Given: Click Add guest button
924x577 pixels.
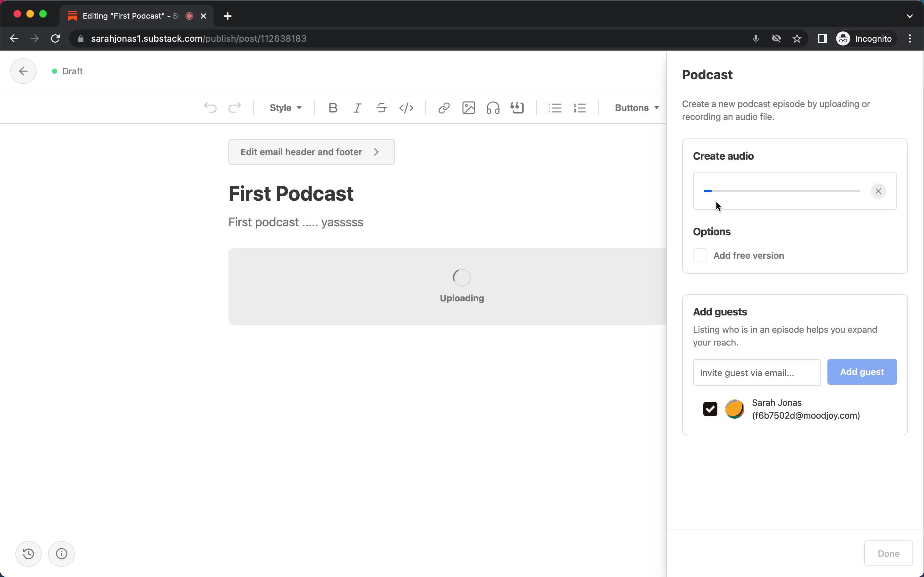Looking at the screenshot, I should tap(862, 372).
